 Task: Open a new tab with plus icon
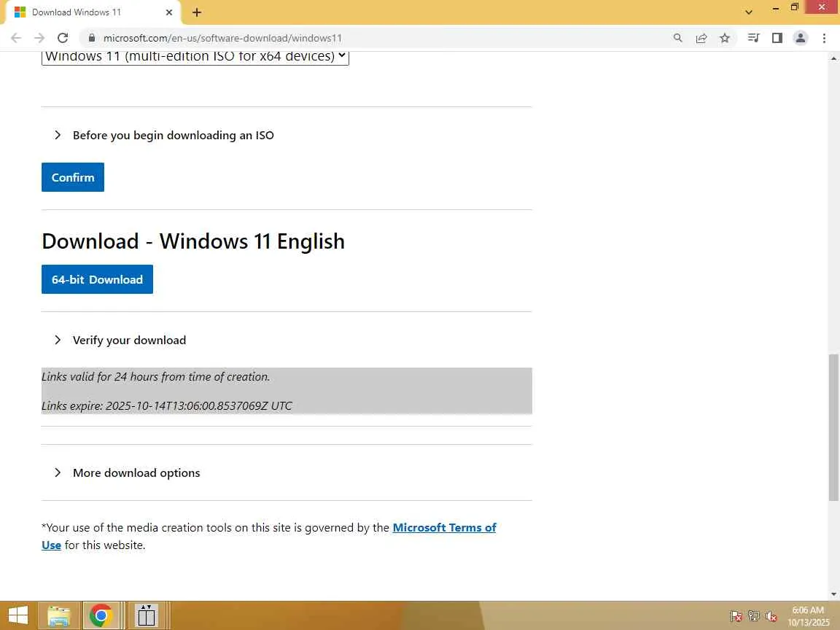[x=197, y=12]
